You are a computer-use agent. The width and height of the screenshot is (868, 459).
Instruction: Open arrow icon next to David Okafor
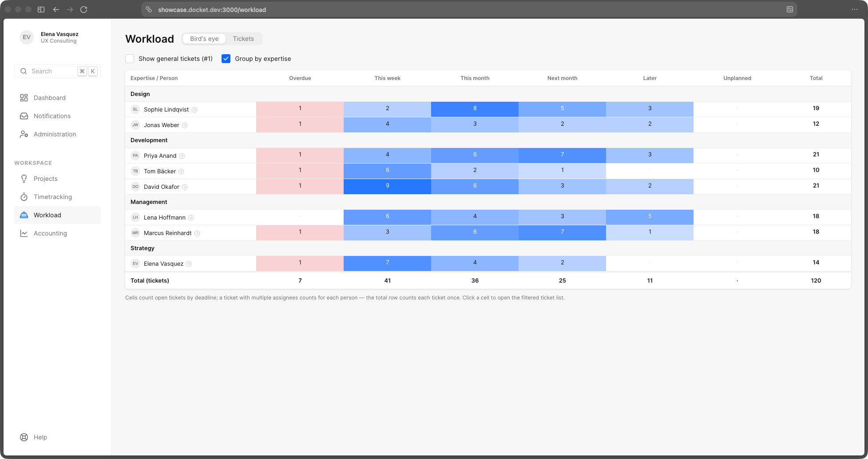185,187
